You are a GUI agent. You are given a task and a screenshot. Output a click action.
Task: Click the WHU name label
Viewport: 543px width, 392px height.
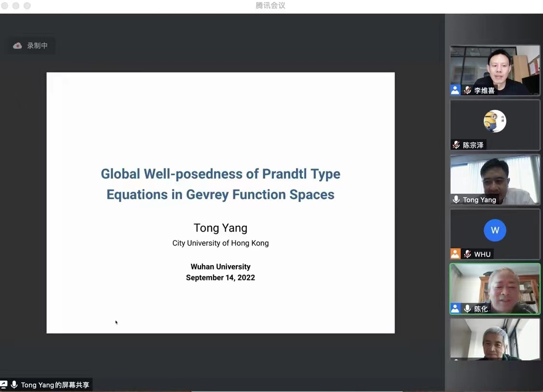point(482,254)
